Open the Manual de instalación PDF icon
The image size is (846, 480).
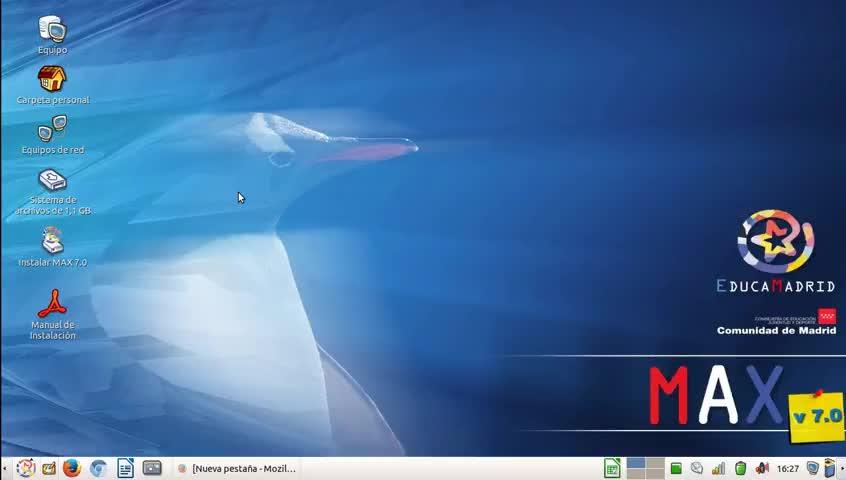click(52, 315)
